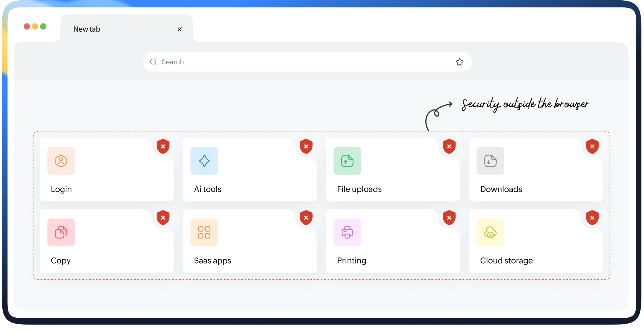Click the Downloads gray file icon
This screenshot has height=332, width=644.
point(490,161)
